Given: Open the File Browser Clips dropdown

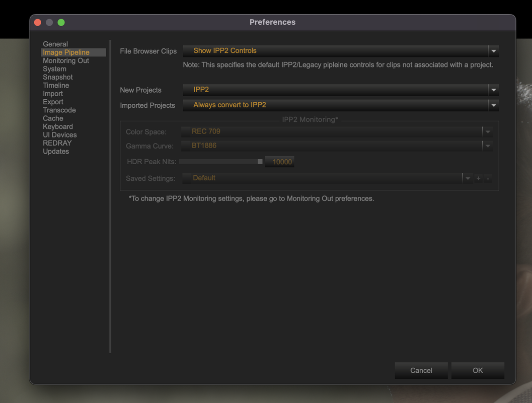Looking at the screenshot, I should point(341,51).
